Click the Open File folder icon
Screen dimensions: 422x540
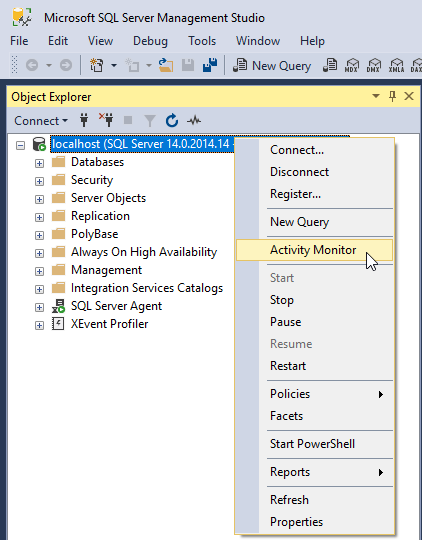point(166,65)
